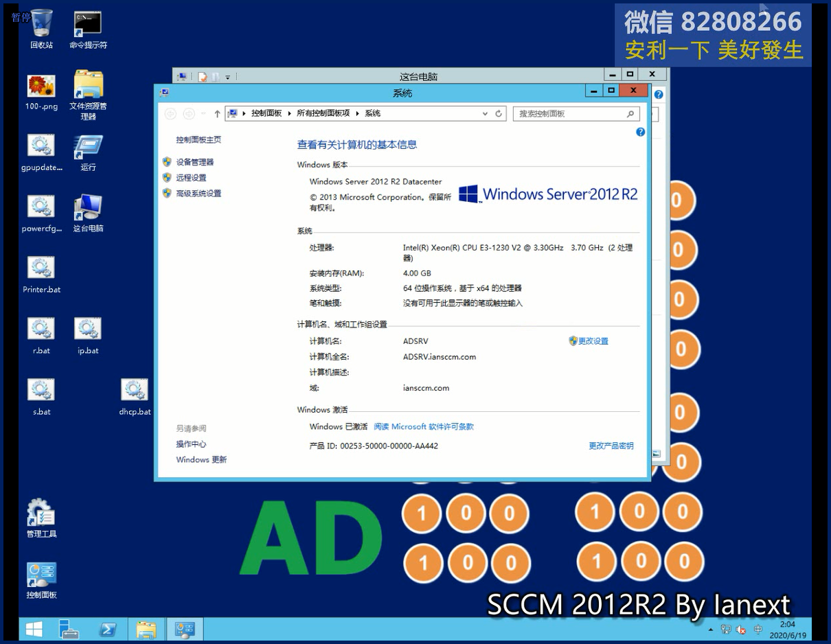
Task: Open File Explorer from the taskbar
Action: (x=146, y=629)
